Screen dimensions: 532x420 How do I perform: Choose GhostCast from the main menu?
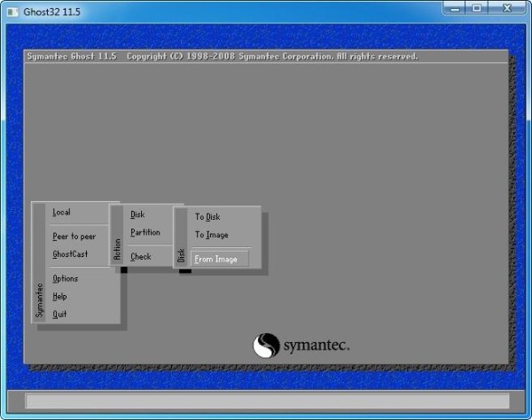70,254
